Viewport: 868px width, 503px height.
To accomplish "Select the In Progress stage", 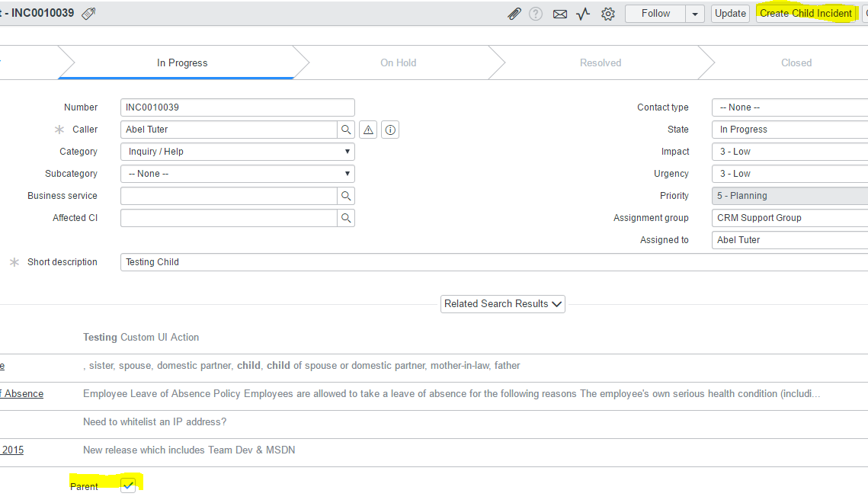I will pos(182,62).
